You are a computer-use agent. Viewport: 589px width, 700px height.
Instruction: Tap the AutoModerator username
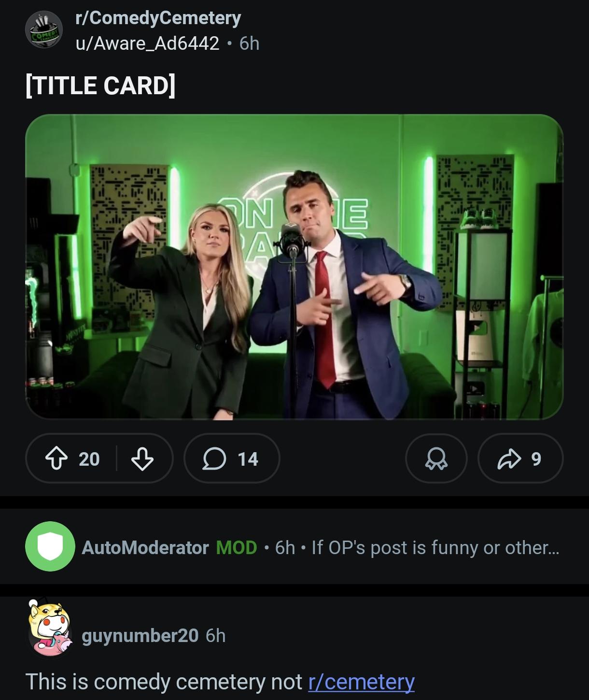145,547
